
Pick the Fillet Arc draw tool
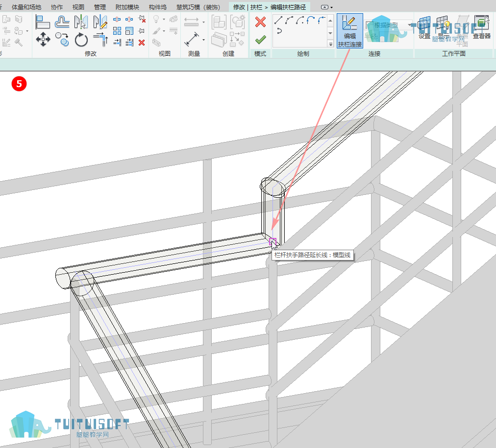tap(322, 20)
